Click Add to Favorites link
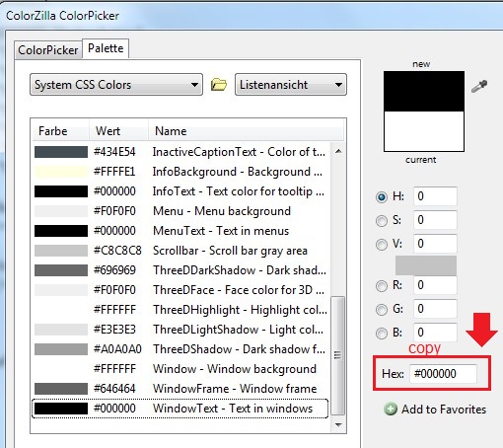 coord(444,410)
